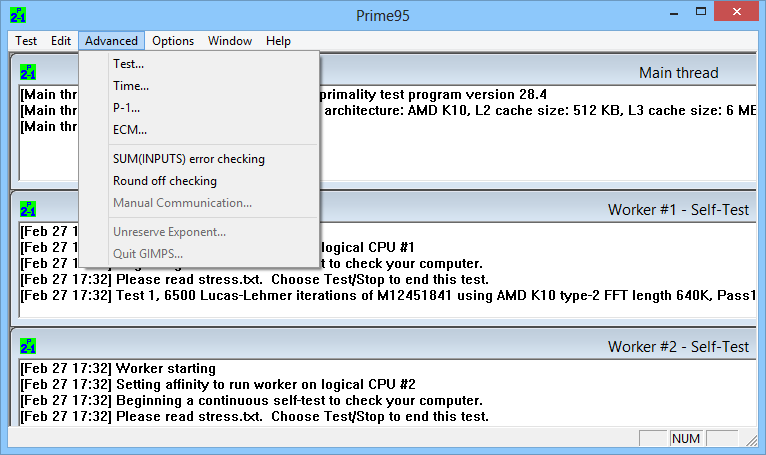
Task: Choose Time... from Advanced menu
Action: tap(199, 86)
